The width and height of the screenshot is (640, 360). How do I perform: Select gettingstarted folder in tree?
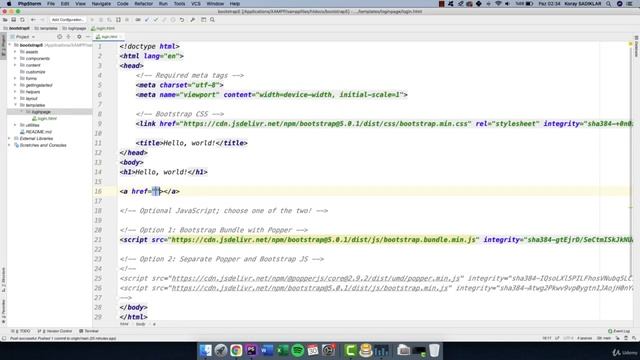pos(36,85)
